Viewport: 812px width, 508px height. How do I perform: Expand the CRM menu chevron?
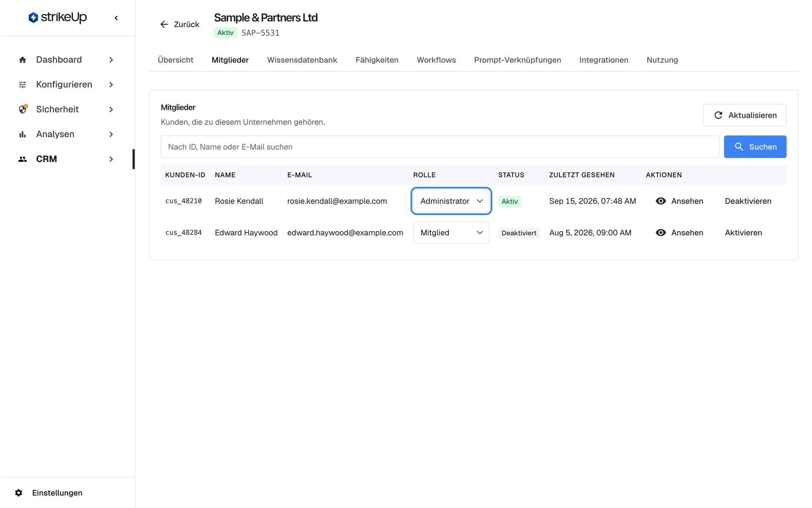pyautogui.click(x=111, y=159)
